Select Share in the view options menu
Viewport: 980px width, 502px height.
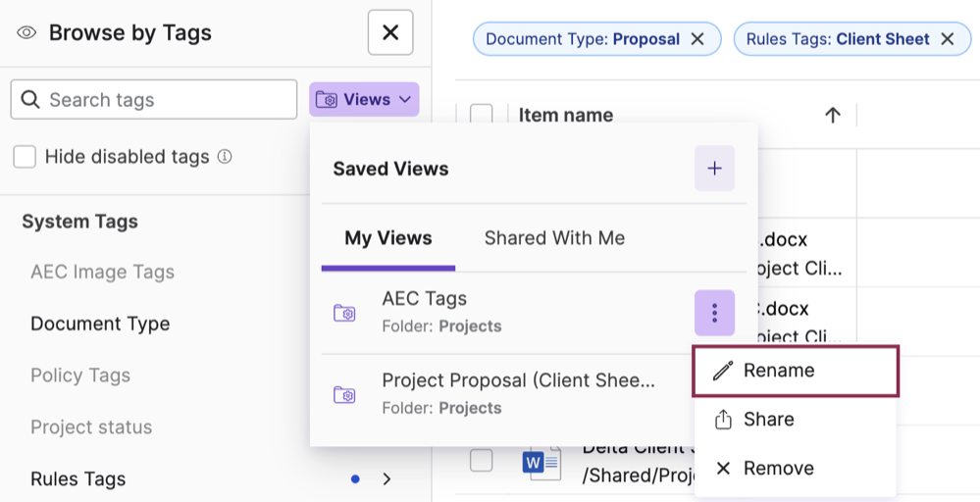coord(768,420)
